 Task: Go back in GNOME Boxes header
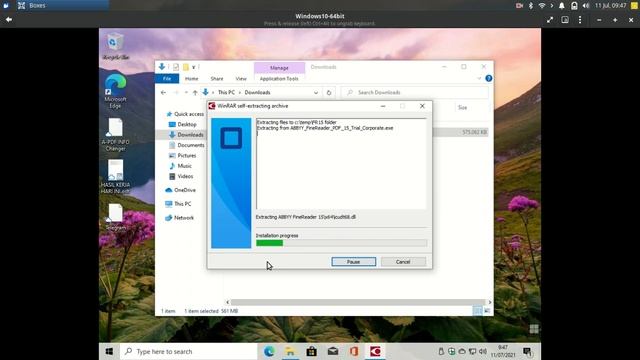[x=9, y=20]
